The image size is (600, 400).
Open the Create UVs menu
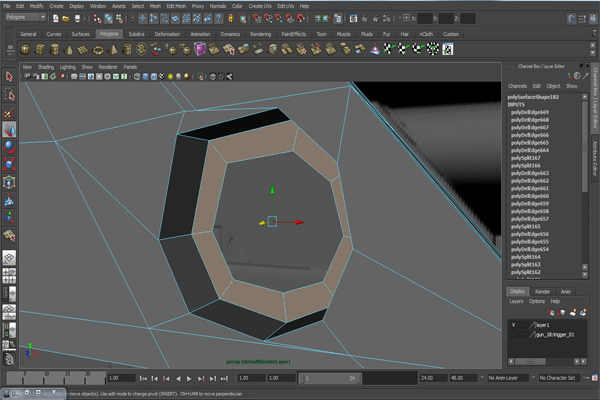260,6
